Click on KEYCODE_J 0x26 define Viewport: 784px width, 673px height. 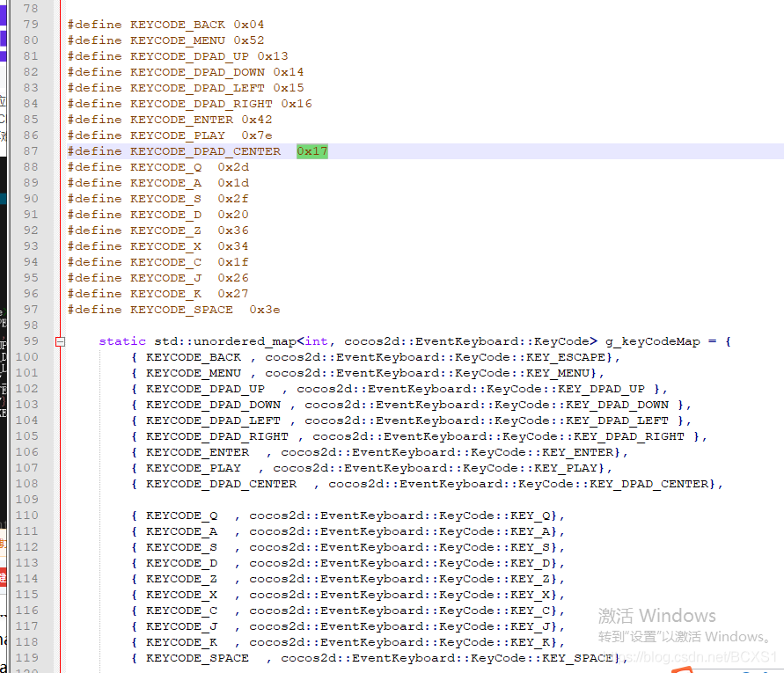(158, 278)
